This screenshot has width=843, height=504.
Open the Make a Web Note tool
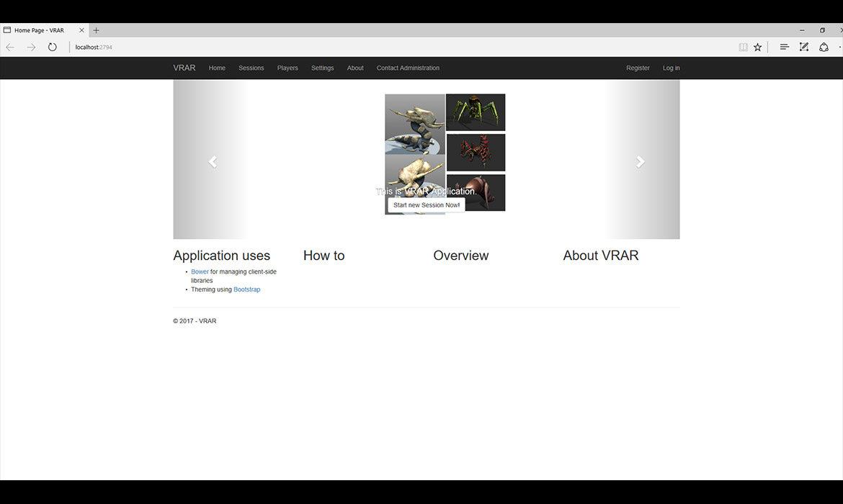point(804,48)
